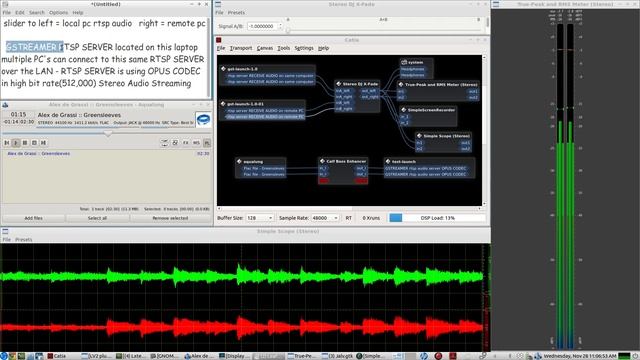Image resolution: width=640 pixels, height=360 pixels.
Task: Select the Greensleeves track in the playlist
Action: click(107, 153)
